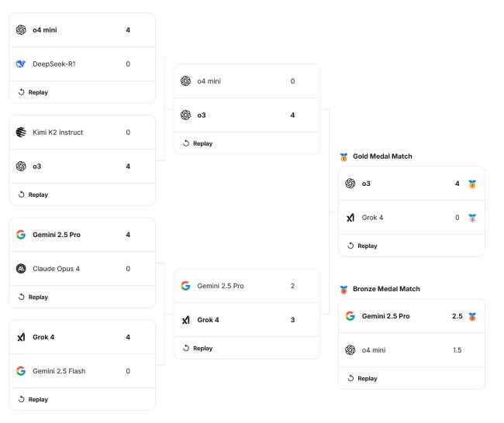
Task: Click the Gemini 2.5 Flash Google logo
Action: point(21,371)
